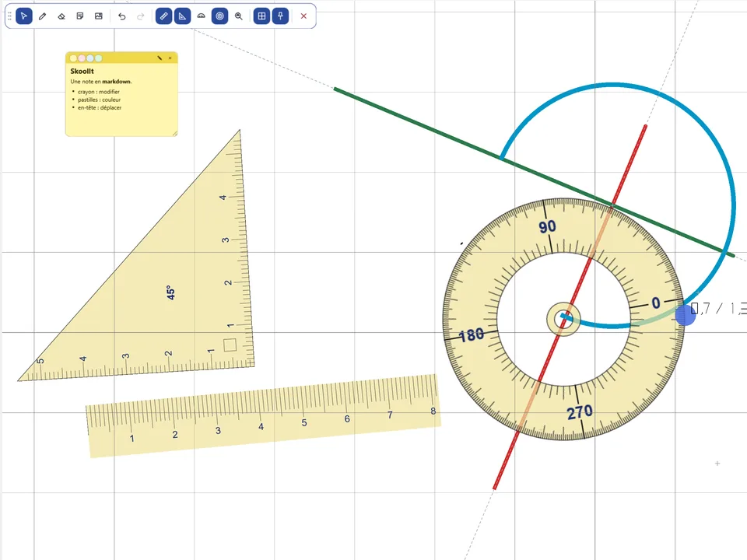Image resolution: width=747 pixels, height=560 pixels.
Task: Activate the eraser tool
Action: (x=61, y=16)
